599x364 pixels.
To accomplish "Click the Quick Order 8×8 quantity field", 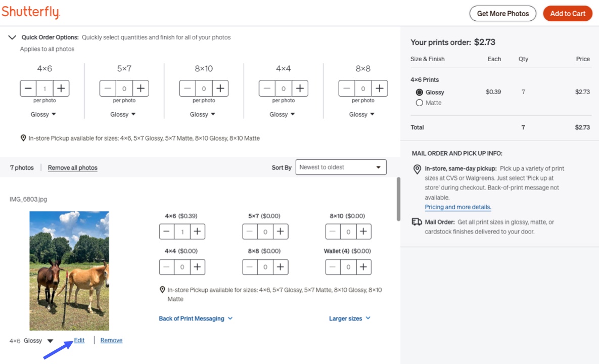I will (363, 88).
